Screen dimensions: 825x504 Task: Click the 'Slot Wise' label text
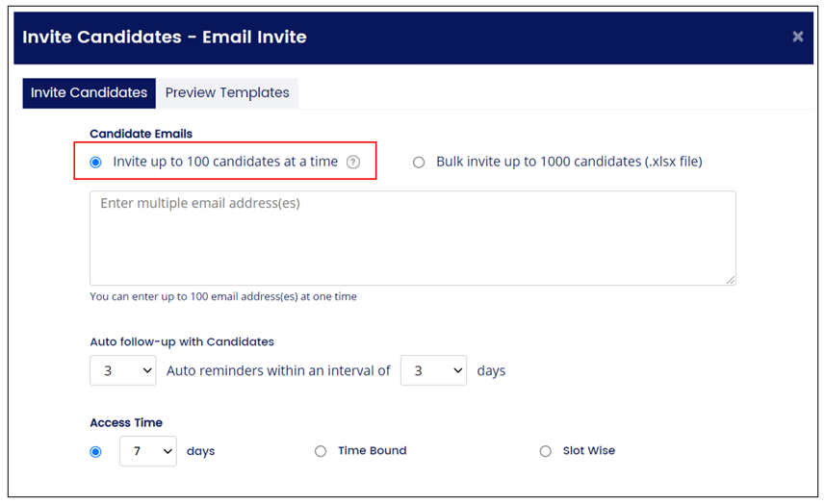pos(589,450)
